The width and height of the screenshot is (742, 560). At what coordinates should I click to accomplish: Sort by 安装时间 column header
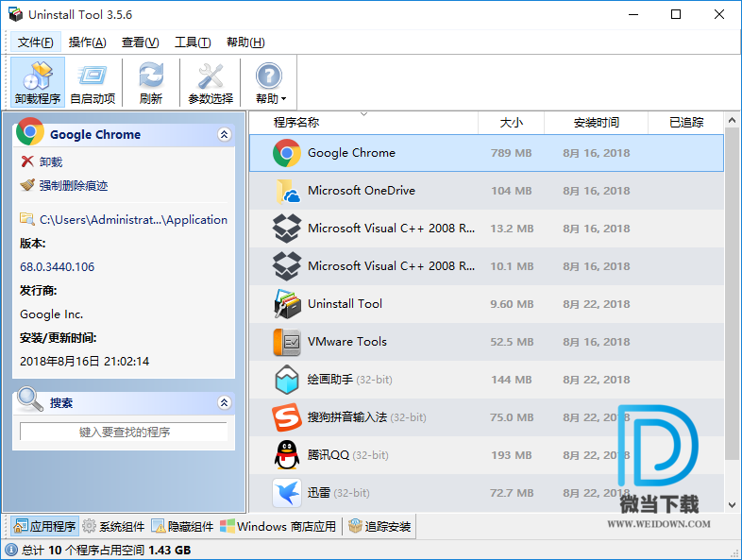597,123
